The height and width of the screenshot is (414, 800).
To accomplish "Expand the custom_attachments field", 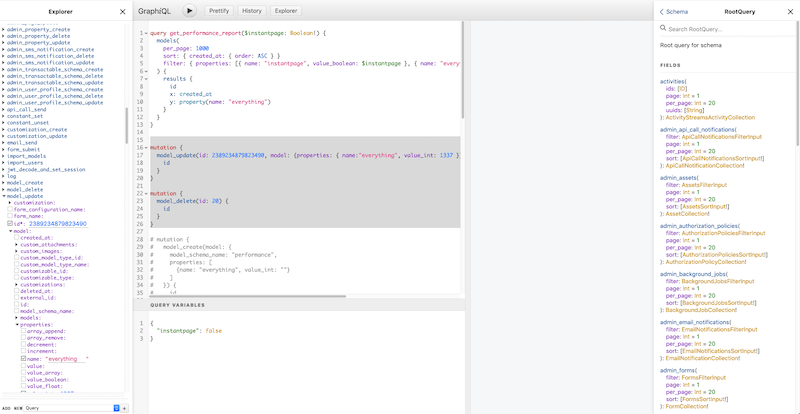I will click(x=17, y=245).
